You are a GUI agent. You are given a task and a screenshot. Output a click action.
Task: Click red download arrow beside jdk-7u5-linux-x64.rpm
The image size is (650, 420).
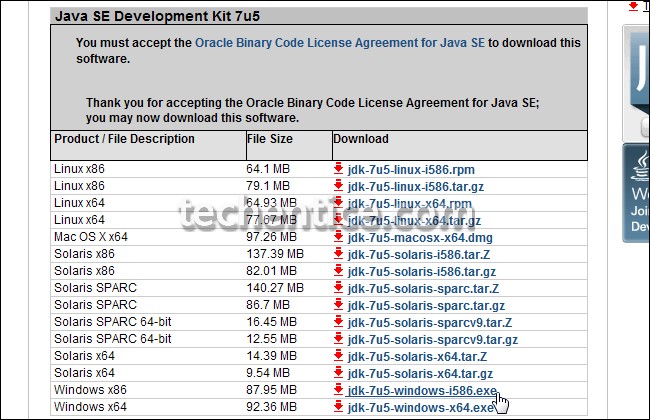(338, 202)
